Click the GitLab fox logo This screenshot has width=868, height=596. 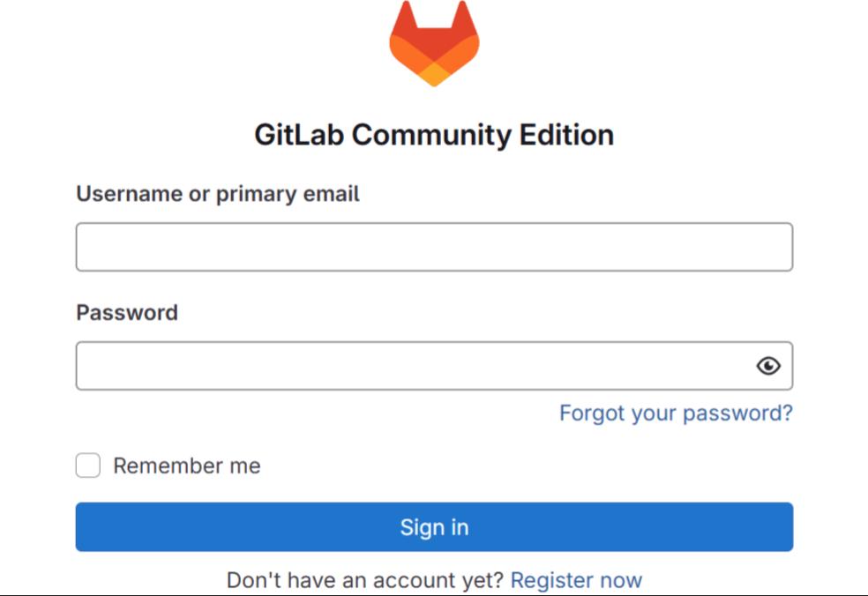(x=434, y=43)
